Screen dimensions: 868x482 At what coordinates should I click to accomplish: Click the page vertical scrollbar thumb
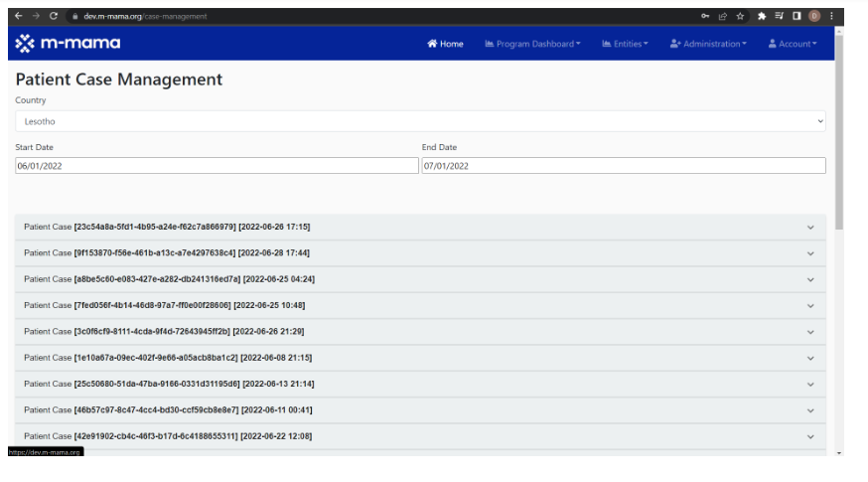click(x=839, y=132)
